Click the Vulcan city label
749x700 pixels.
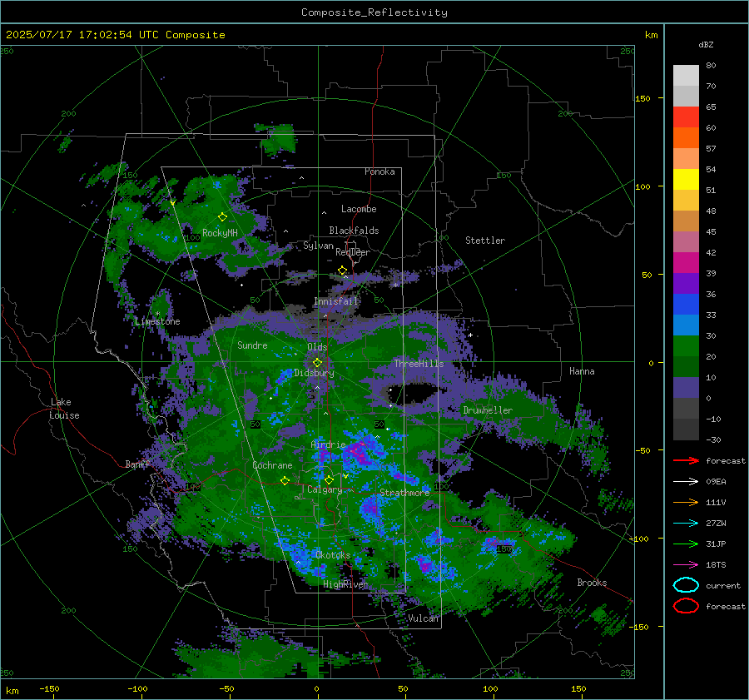pyautogui.click(x=423, y=618)
